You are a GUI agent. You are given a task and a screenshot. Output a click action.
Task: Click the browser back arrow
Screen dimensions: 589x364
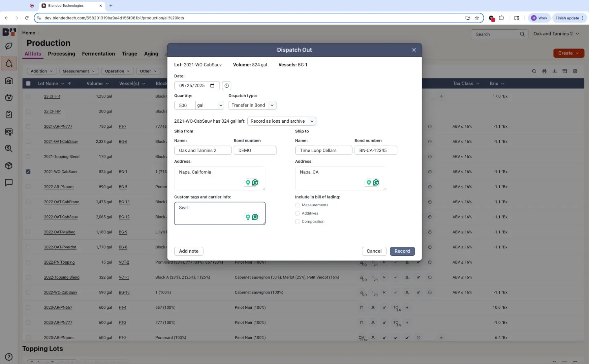coord(6,18)
